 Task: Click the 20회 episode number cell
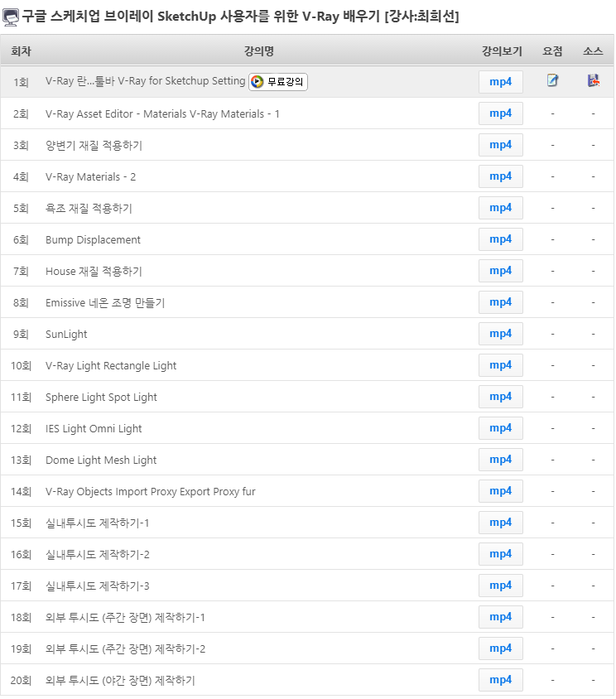pos(21,680)
